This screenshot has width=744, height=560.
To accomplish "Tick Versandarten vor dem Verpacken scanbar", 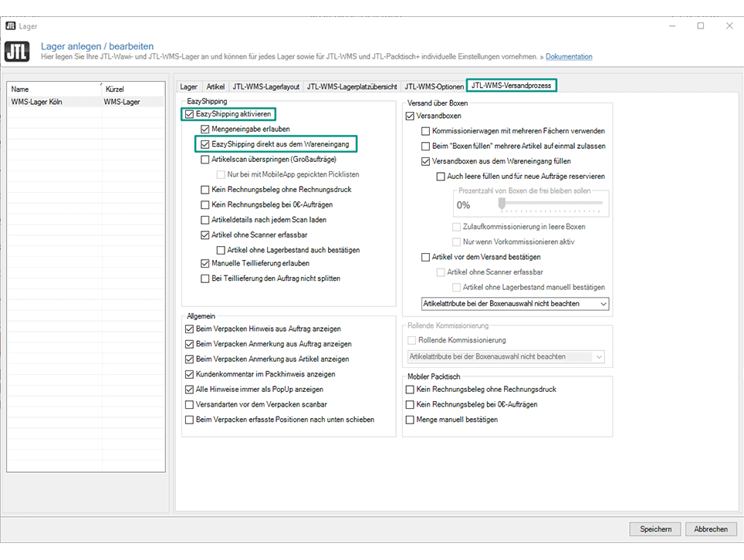I will (190, 404).
